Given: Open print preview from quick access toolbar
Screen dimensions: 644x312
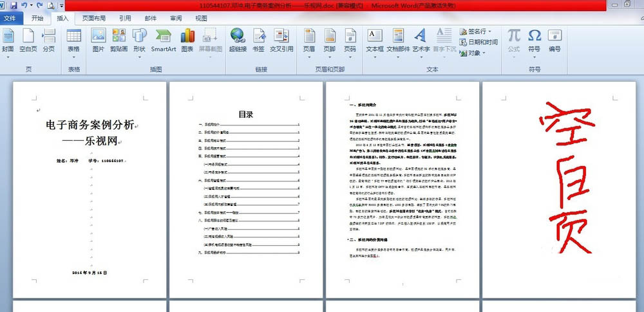Looking at the screenshot, I should pos(50,5).
